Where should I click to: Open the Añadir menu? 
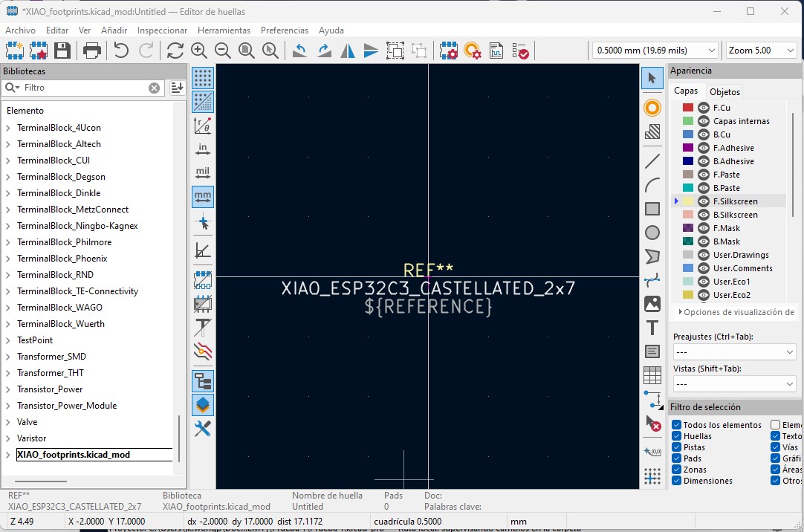coord(114,30)
